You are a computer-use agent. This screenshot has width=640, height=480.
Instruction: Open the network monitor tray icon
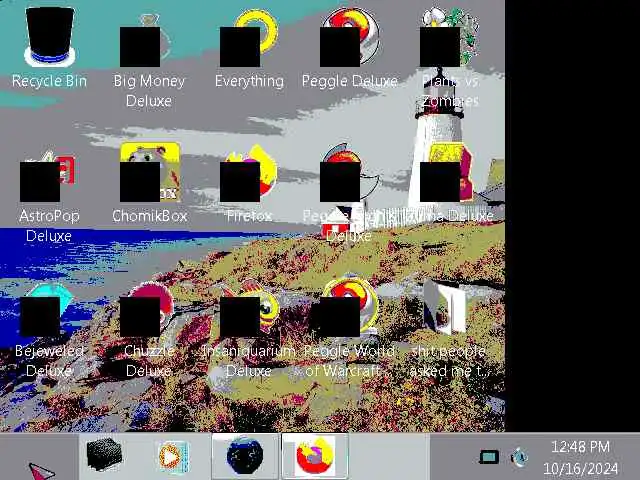coord(489,457)
